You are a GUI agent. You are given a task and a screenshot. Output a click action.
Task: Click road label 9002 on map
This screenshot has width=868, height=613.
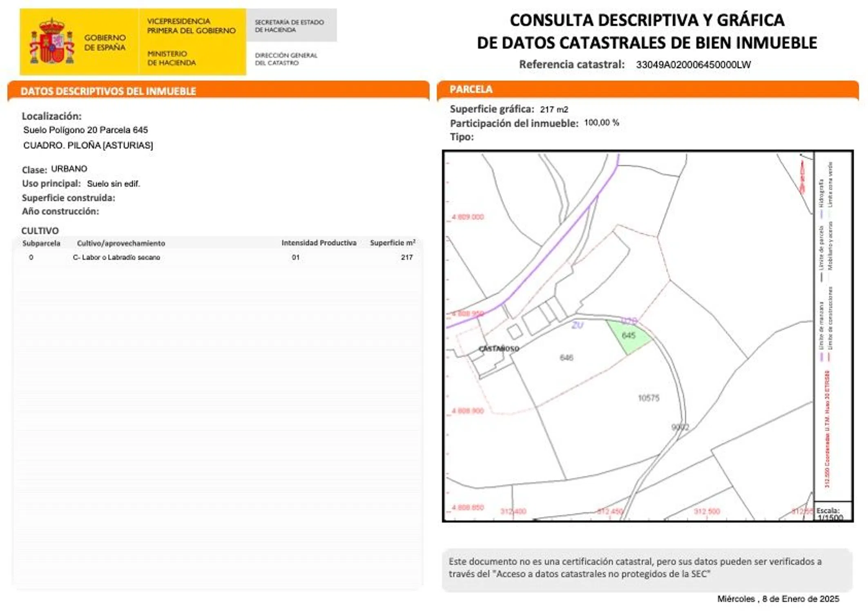click(x=680, y=427)
